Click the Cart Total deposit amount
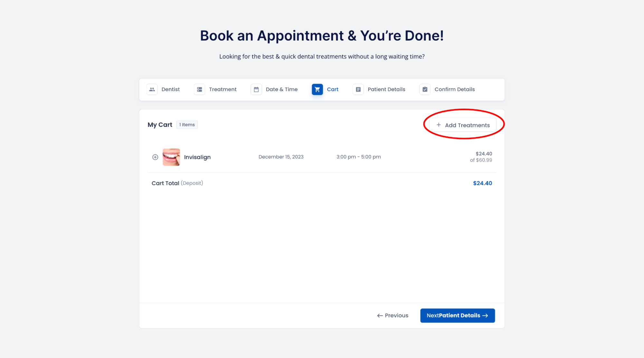 (482, 183)
